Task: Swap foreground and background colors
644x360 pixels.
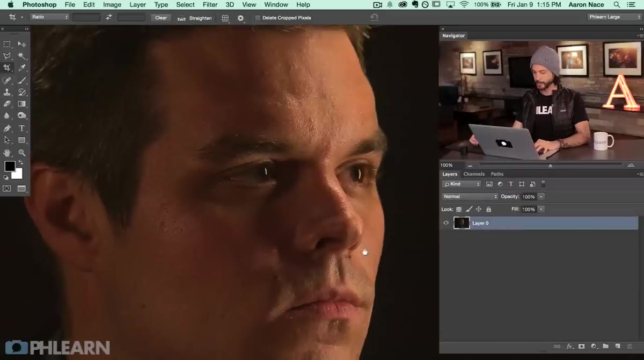Action: 20,163
